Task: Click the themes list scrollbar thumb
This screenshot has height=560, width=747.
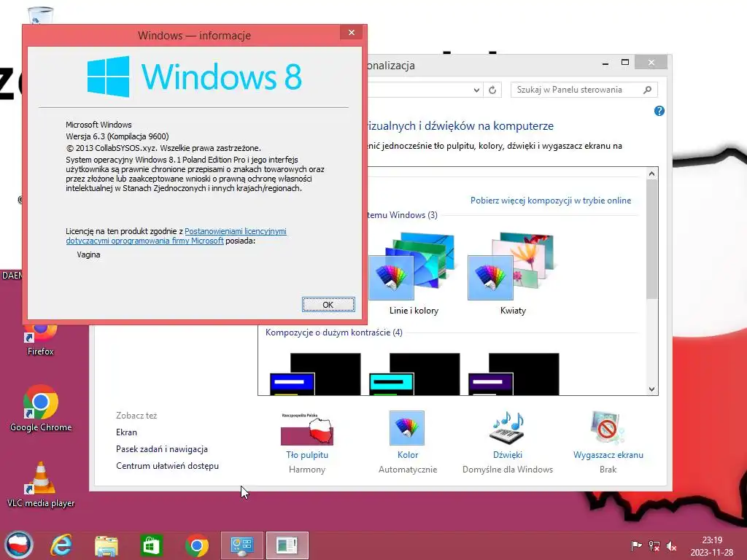Action: tap(651, 239)
